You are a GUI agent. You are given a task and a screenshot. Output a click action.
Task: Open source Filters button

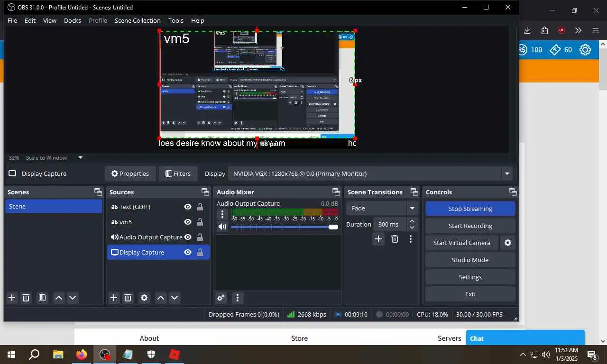click(x=178, y=173)
